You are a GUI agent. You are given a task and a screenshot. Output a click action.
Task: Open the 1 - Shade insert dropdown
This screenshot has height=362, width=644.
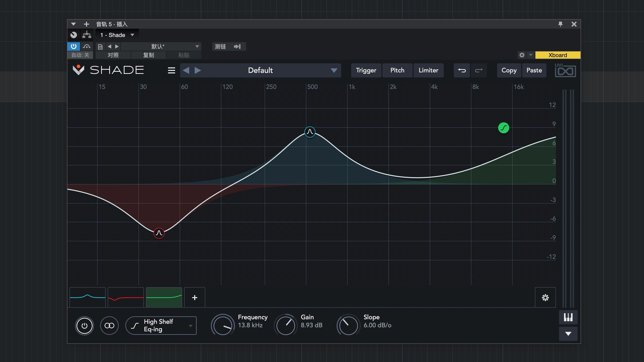[x=117, y=35]
